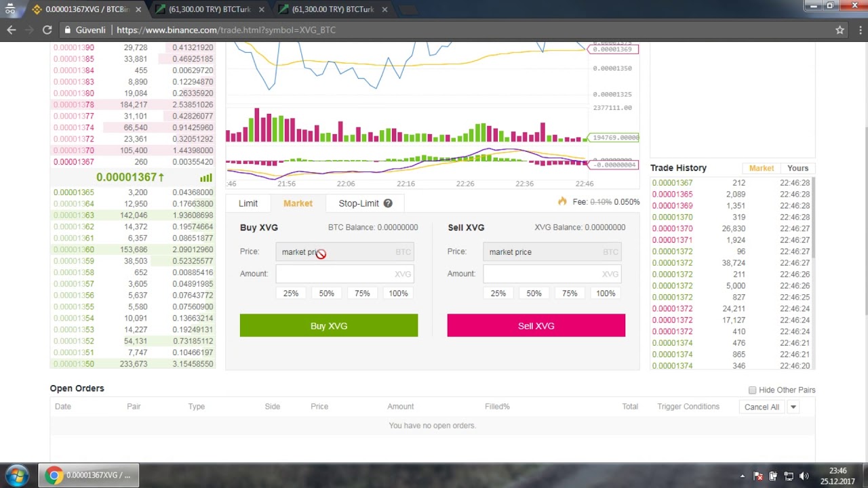The height and width of the screenshot is (488, 868).
Task: Go back using the browser back arrow
Action: pos(12,30)
